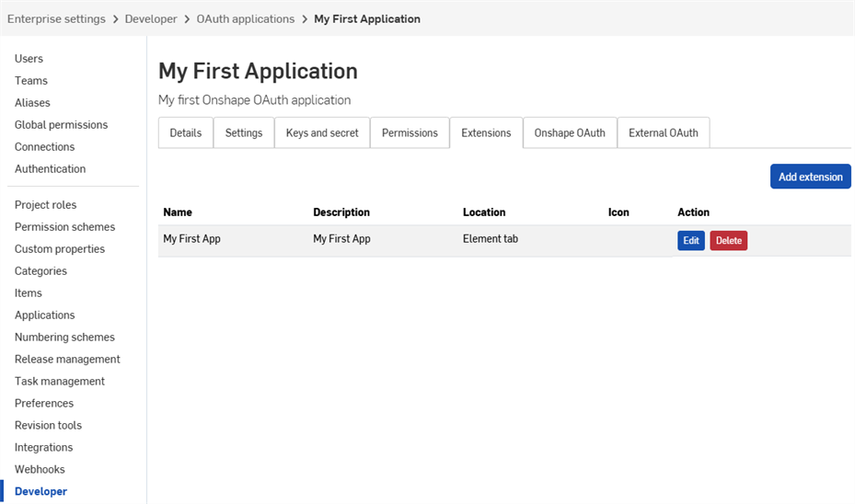Open the Onshape OAuth tab
This screenshot has height=504, width=855.
click(x=570, y=133)
